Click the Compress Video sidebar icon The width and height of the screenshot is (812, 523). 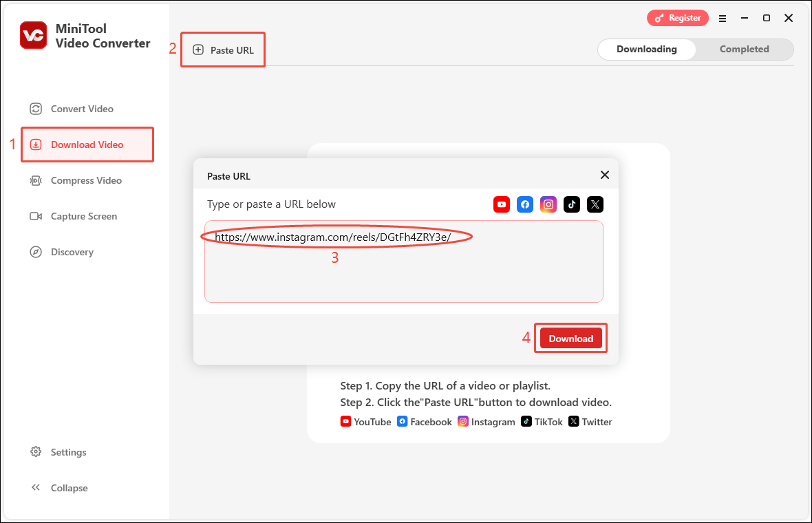pos(36,180)
